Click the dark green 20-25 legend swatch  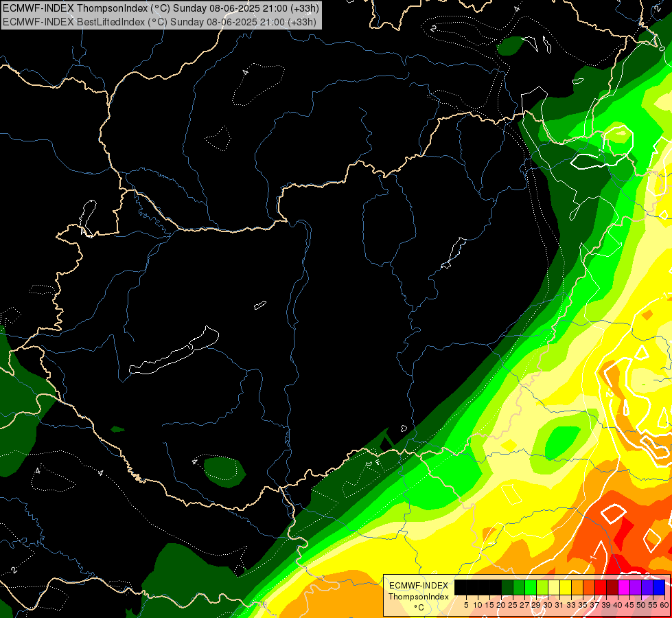507,588
